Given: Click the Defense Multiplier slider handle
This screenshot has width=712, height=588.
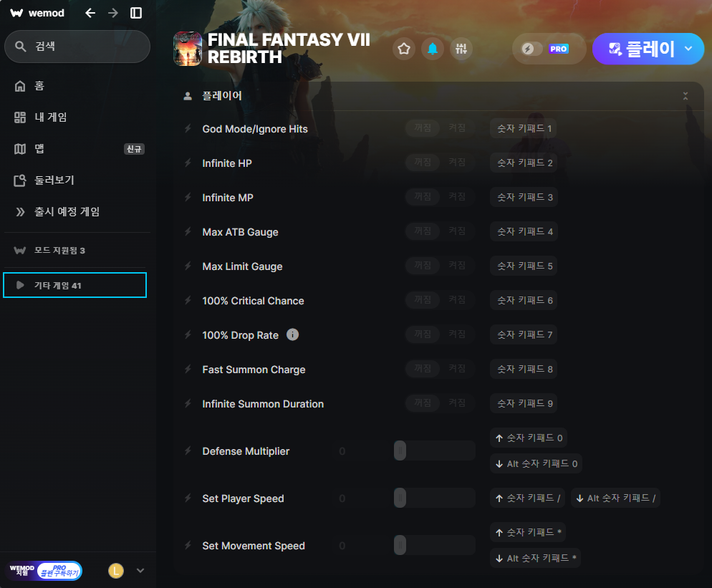Looking at the screenshot, I should pos(400,450).
